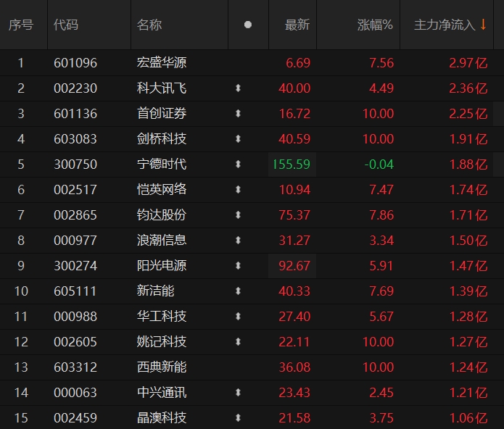Screen dimensions: 504x429
Task: Select the 155.59 price cell of 宁德时代
Action: coord(292,164)
